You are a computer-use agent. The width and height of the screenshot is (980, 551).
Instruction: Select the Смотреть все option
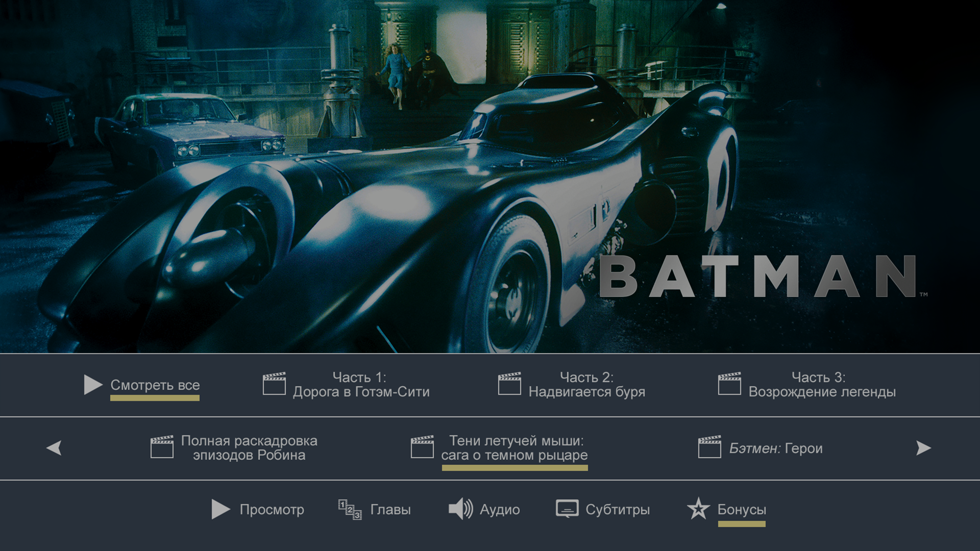point(155,385)
